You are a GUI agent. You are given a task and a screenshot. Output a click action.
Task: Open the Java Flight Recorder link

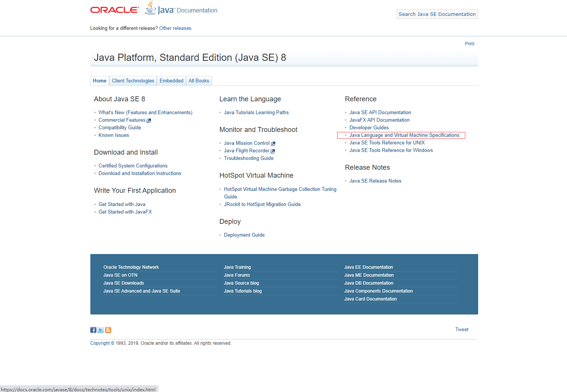coord(247,151)
